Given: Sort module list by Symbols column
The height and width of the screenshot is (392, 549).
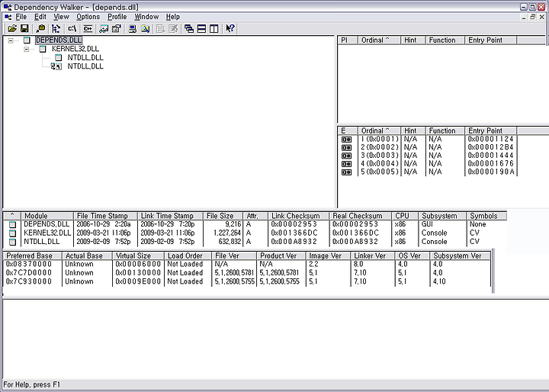Looking at the screenshot, I should [486, 216].
